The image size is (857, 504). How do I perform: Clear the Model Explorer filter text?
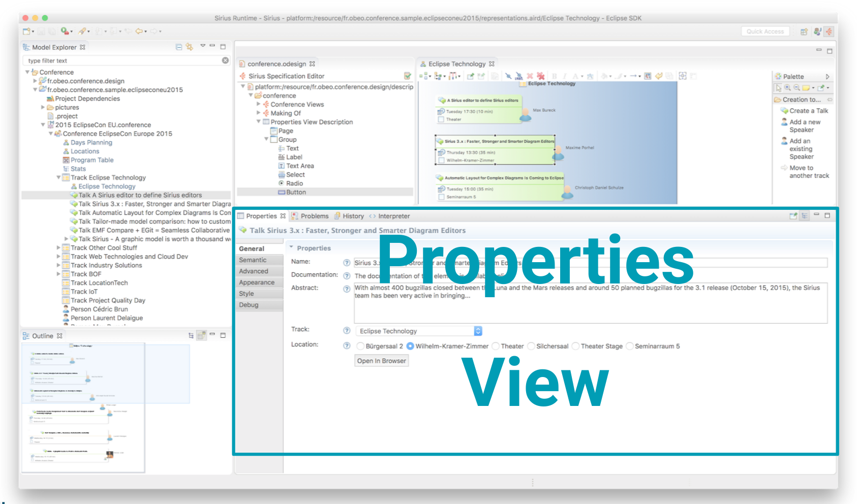click(225, 60)
